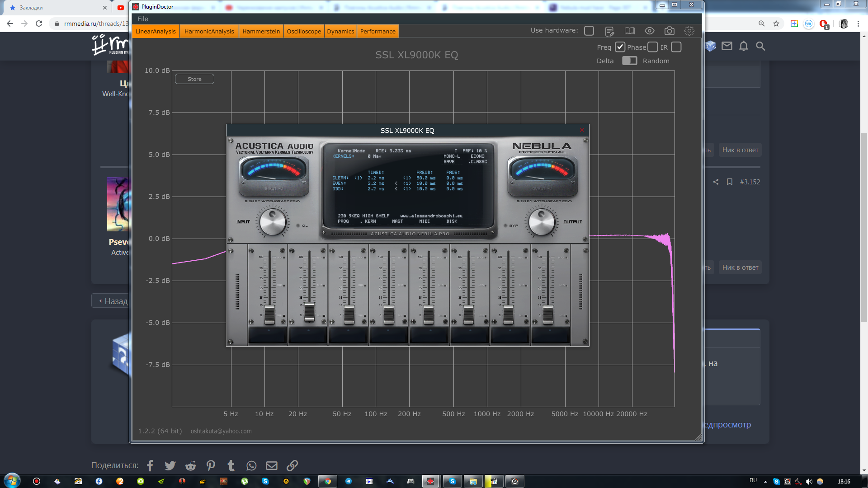Open the notes editor icon in PluginDoctor toolbar
Image resolution: width=868 pixels, height=488 pixels.
[x=609, y=31]
